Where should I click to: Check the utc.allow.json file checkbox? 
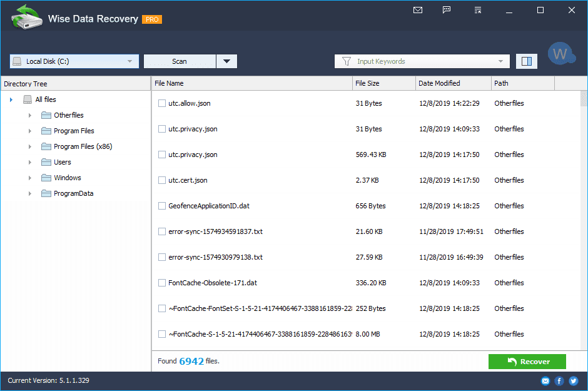pyautogui.click(x=161, y=103)
